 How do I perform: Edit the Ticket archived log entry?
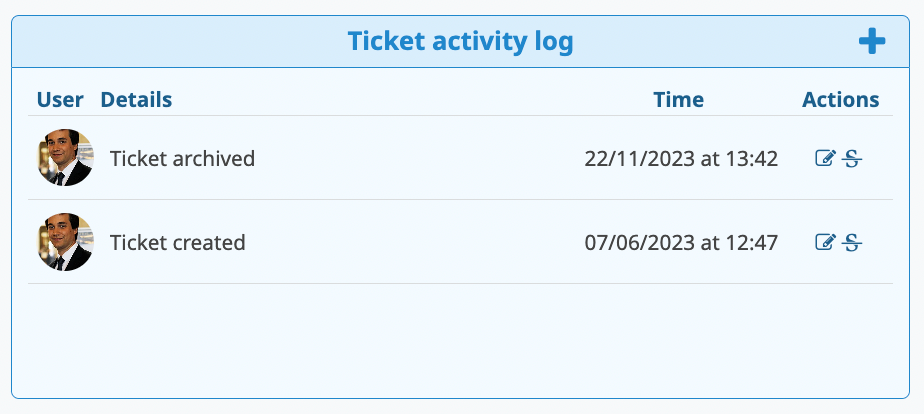click(825, 158)
